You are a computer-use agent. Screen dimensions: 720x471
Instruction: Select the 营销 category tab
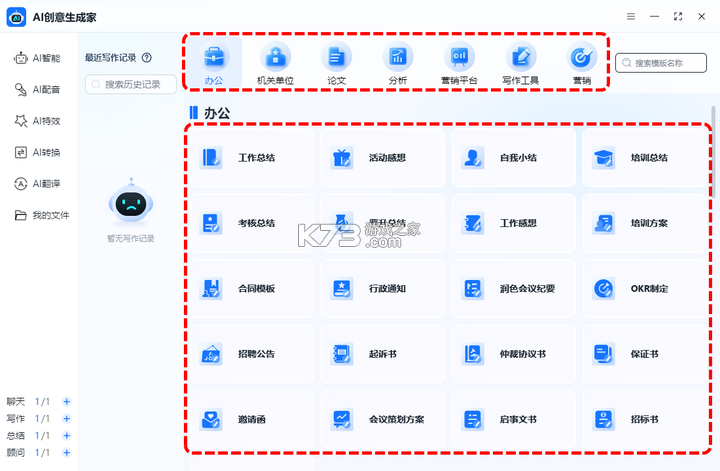click(x=582, y=63)
